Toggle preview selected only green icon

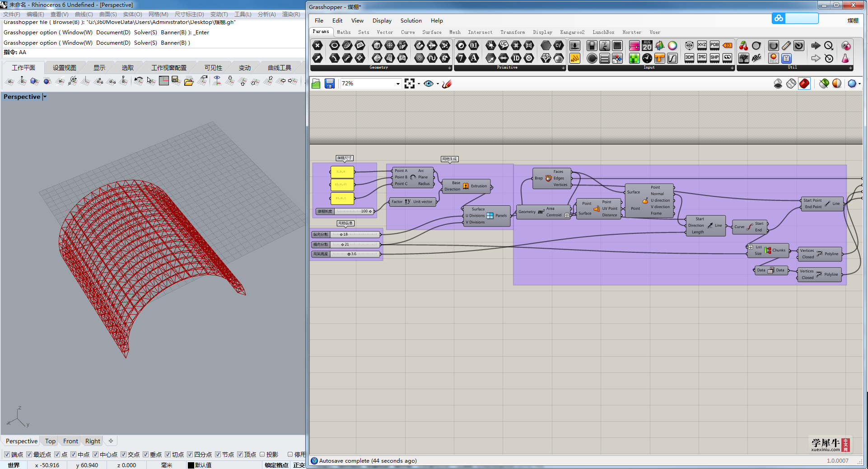tap(824, 84)
